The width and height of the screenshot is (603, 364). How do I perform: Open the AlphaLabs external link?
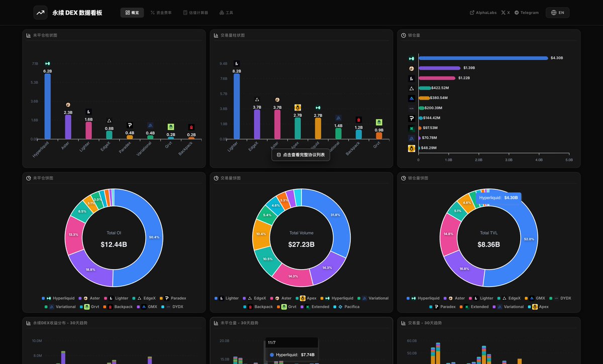(482, 13)
